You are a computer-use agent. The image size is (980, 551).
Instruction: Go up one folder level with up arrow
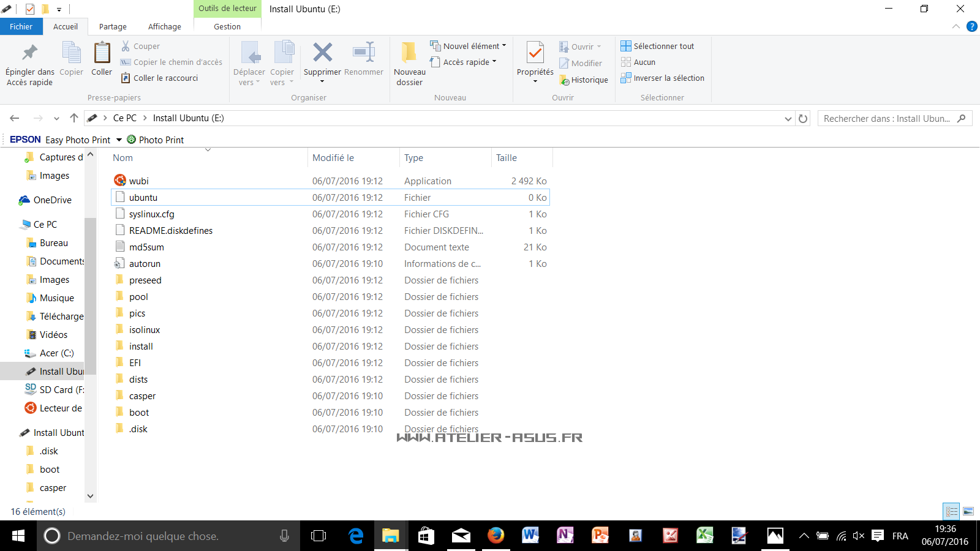tap(74, 118)
